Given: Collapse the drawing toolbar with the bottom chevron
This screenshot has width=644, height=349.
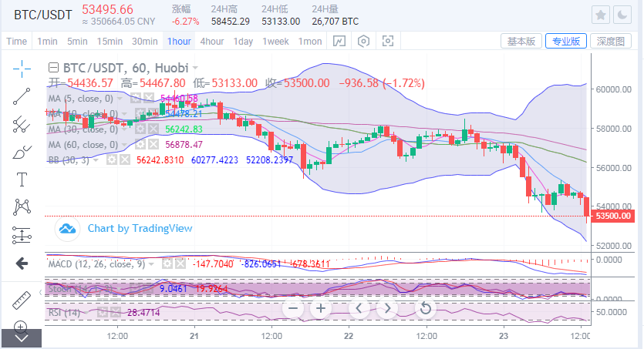Looking at the screenshot, I should pyautogui.click(x=22, y=338).
